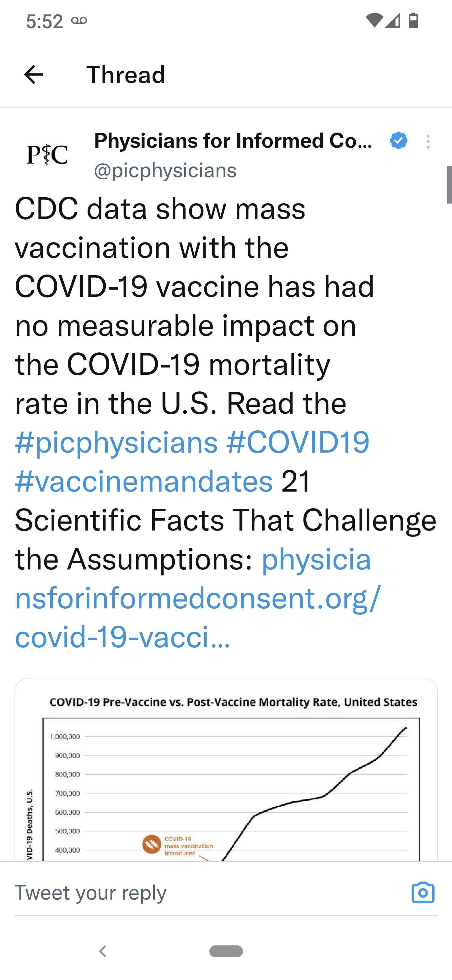
Task: Open the camera icon in reply bar
Action: coord(423,892)
